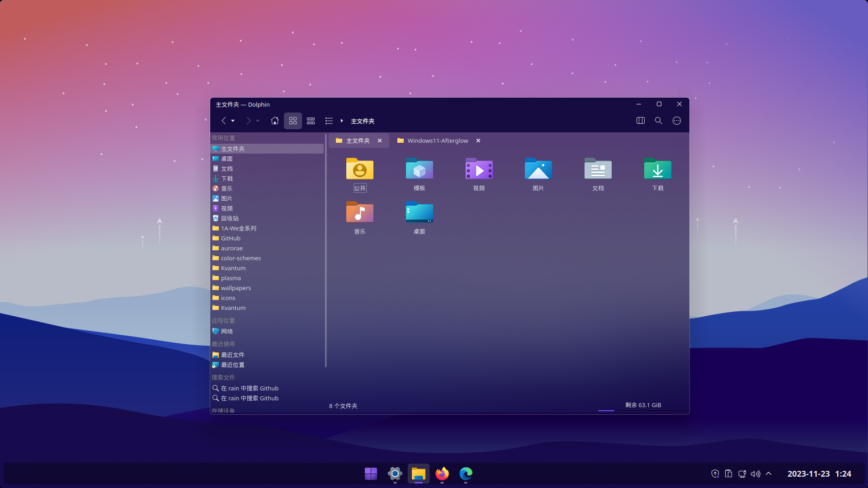This screenshot has width=868, height=488.
Task: Close the Windows11-Afterglow tab
Action: 478,141
